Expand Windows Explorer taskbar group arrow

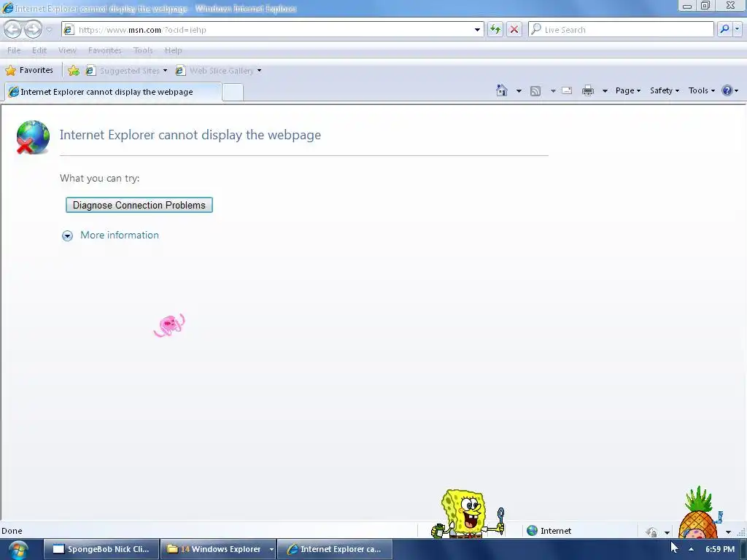[x=271, y=549]
